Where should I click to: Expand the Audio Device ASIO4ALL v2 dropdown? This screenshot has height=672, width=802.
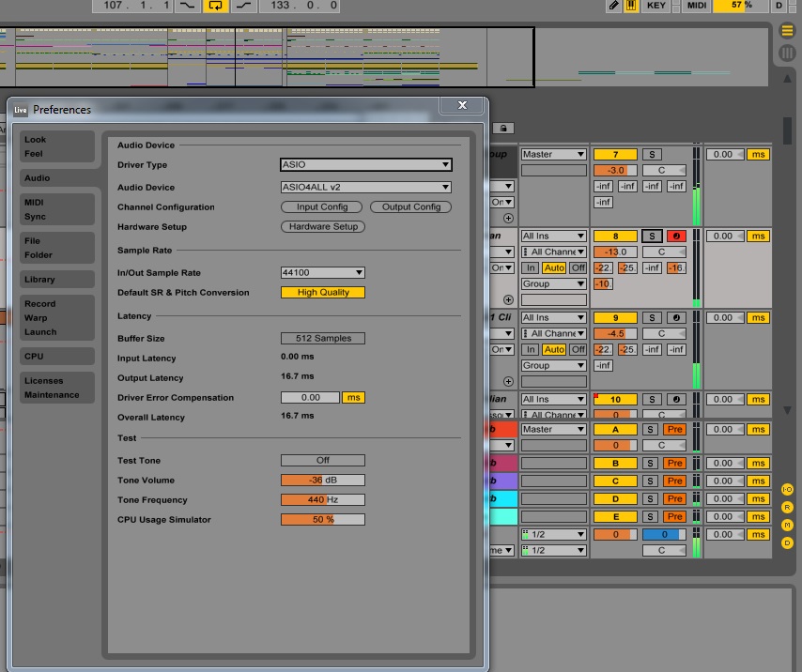[x=366, y=188]
